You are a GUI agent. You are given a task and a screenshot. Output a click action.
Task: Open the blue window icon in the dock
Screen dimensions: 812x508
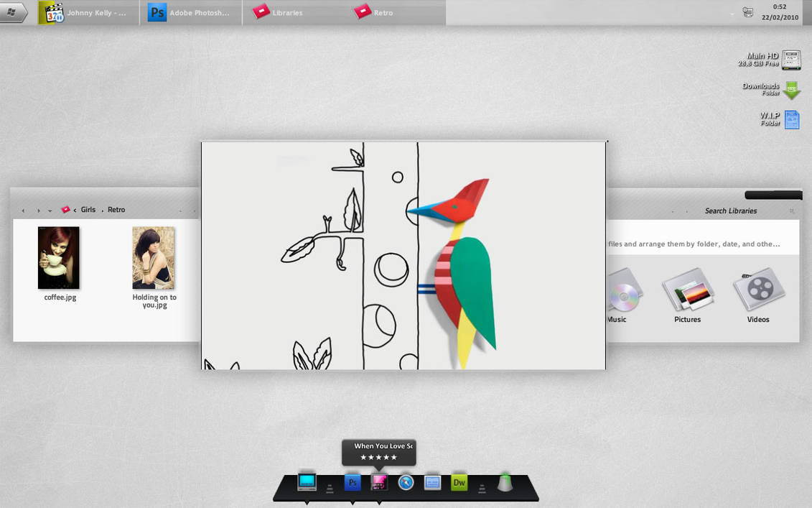[432, 483]
